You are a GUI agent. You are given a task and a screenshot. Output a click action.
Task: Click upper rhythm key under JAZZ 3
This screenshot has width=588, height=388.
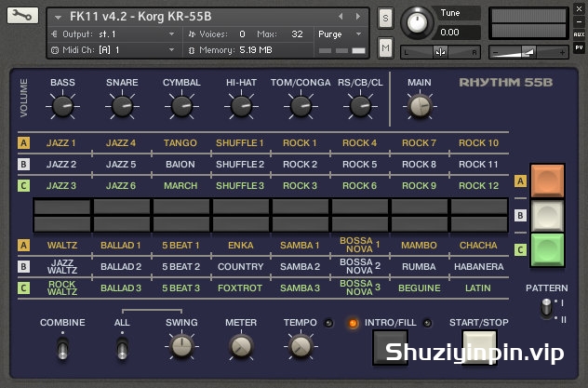[62, 207]
